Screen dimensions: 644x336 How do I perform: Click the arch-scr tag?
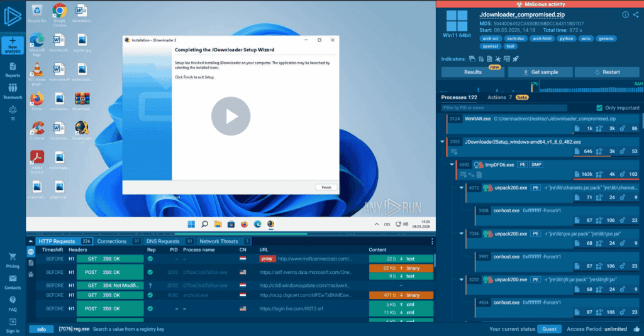tap(491, 38)
